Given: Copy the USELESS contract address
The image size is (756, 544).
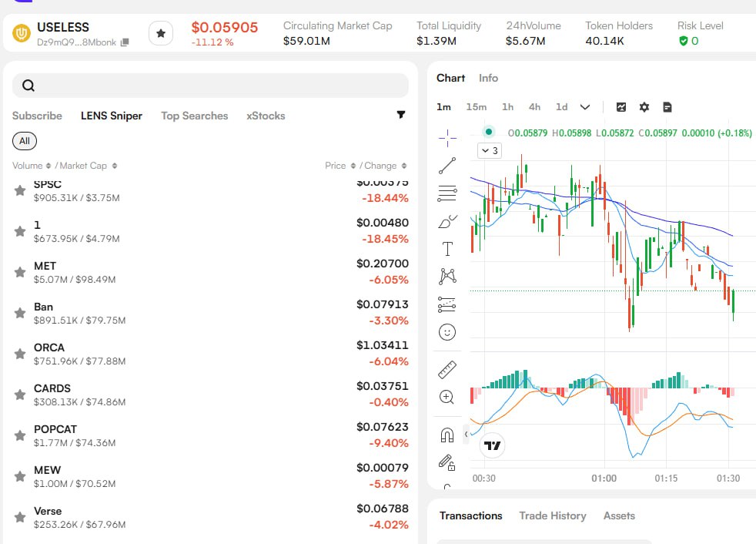Looking at the screenshot, I should pos(125,42).
